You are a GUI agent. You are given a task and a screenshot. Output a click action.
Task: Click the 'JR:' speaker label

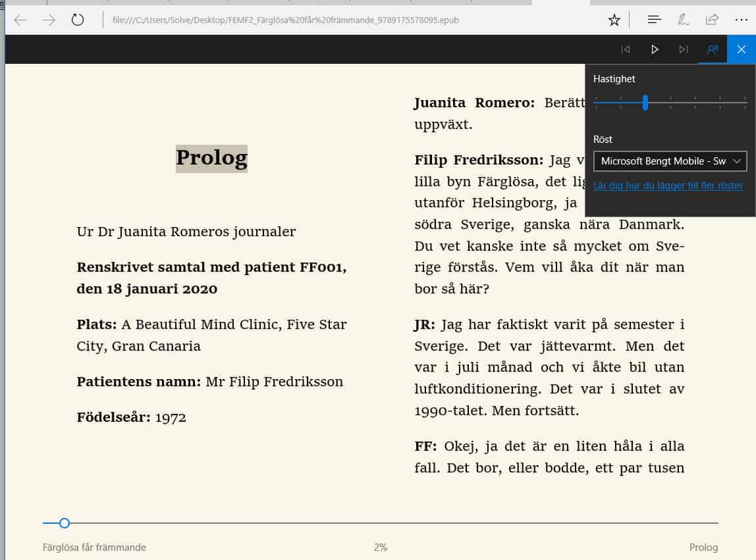tap(425, 325)
